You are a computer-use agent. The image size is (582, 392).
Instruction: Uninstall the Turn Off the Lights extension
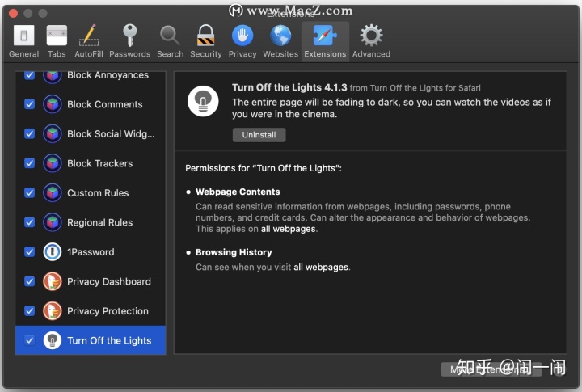[259, 135]
